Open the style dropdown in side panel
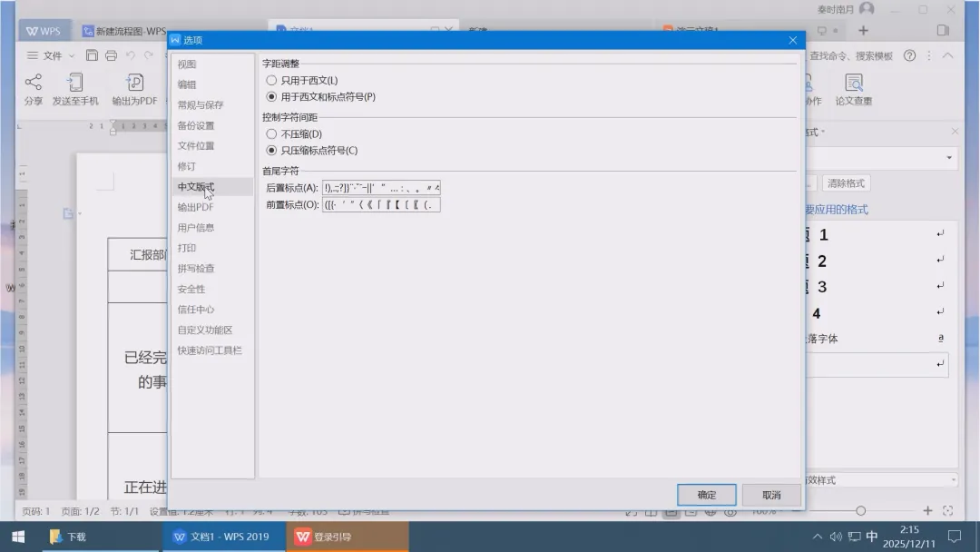This screenshot has width=980, height=552. coord(949,158)
